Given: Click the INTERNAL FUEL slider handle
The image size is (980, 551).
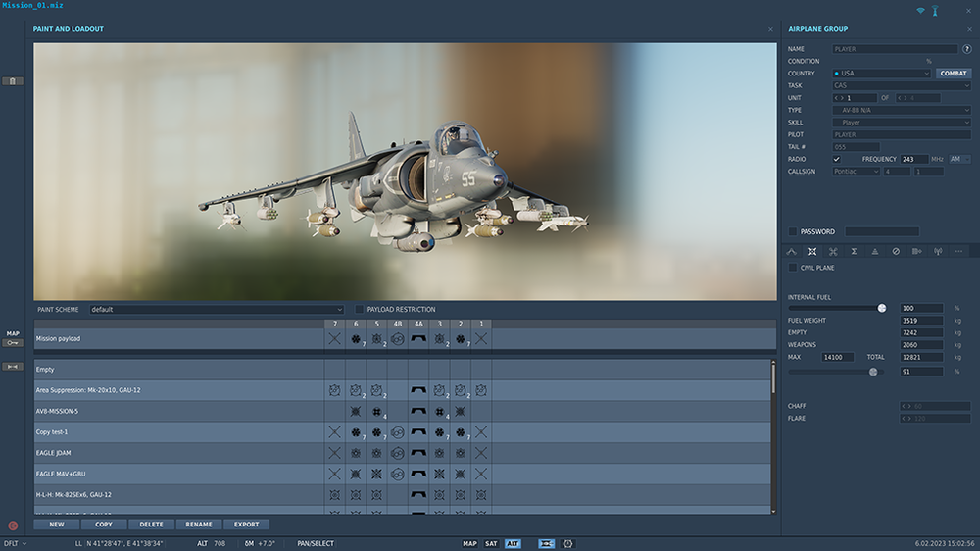Looking at the screenshot, I should [882, 308].
